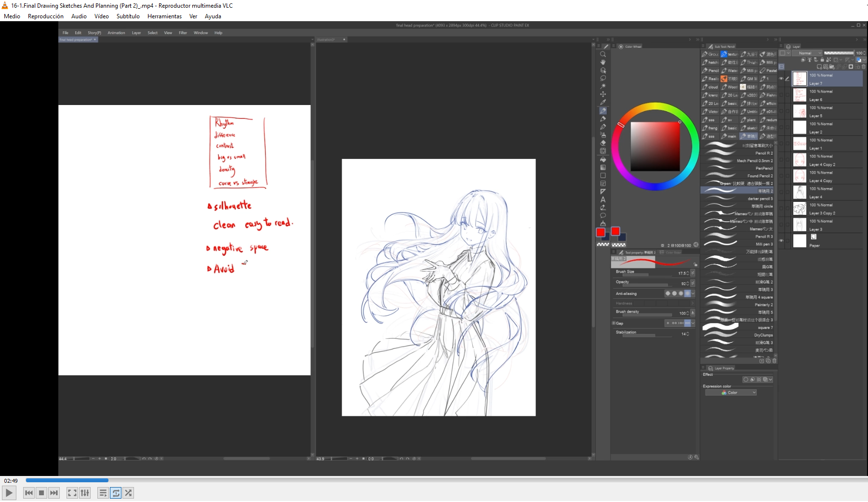Click the Delete layer trash icon
Screen dimensions: 868x502
pos(864,67)
